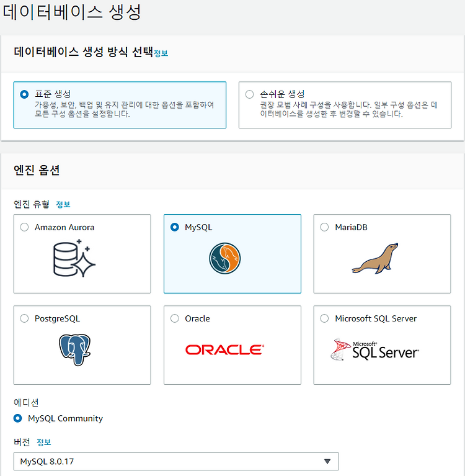Open 정보 link next to 엔진 유형
This screenshot has width=465, height=476.
[63, 204]
